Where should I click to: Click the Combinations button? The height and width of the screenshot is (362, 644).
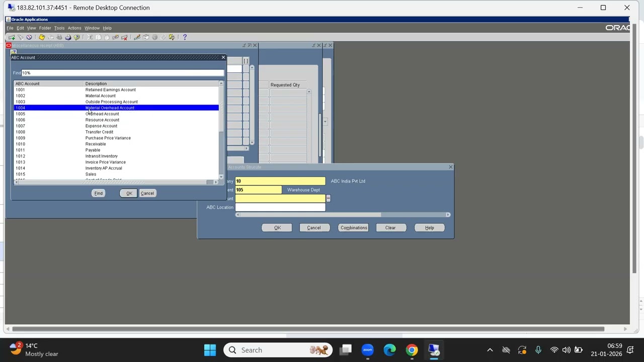click(x=354, y=228)
